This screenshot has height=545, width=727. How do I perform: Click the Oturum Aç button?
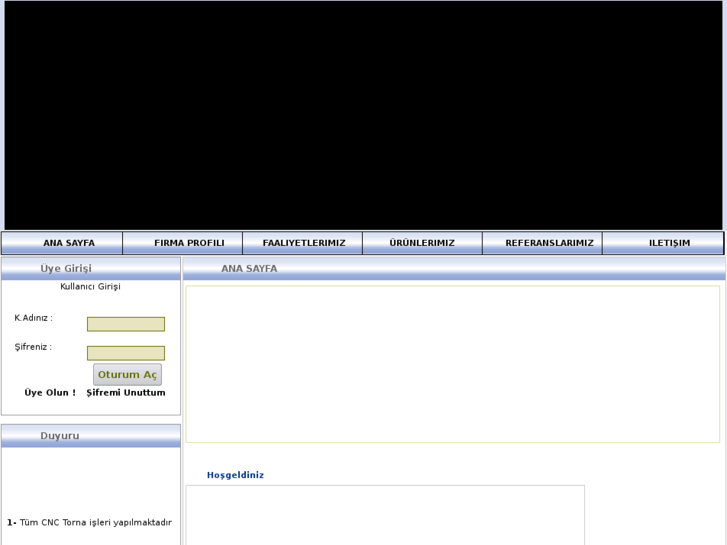tap(128, 374)
